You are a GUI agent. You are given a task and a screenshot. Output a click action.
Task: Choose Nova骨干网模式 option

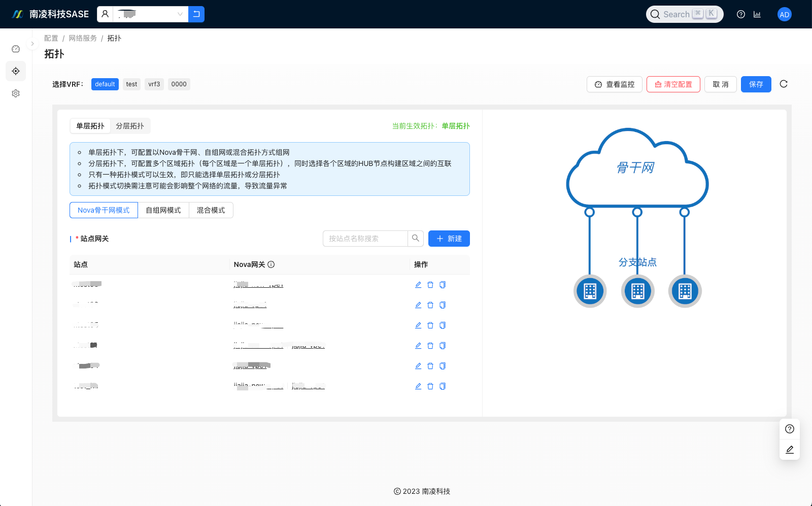pyautogui.click(x=104, y=210)
